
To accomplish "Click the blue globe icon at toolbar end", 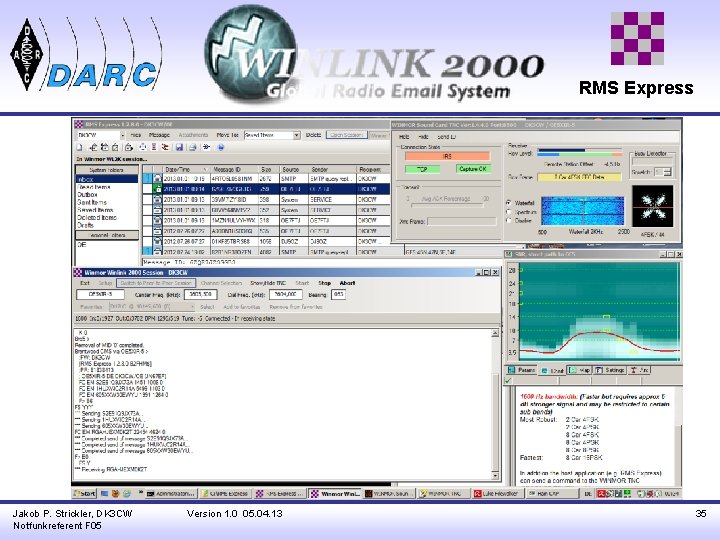I will coord(221,147).
